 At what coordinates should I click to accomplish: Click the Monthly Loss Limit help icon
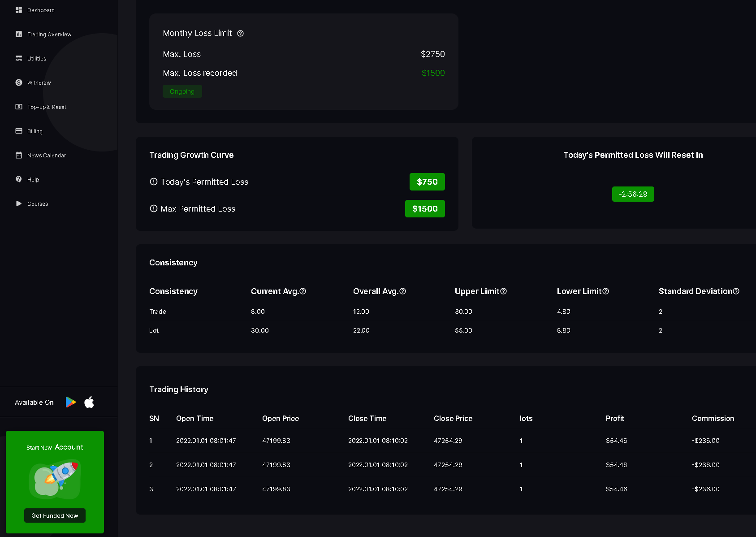(x=240, y=34)
